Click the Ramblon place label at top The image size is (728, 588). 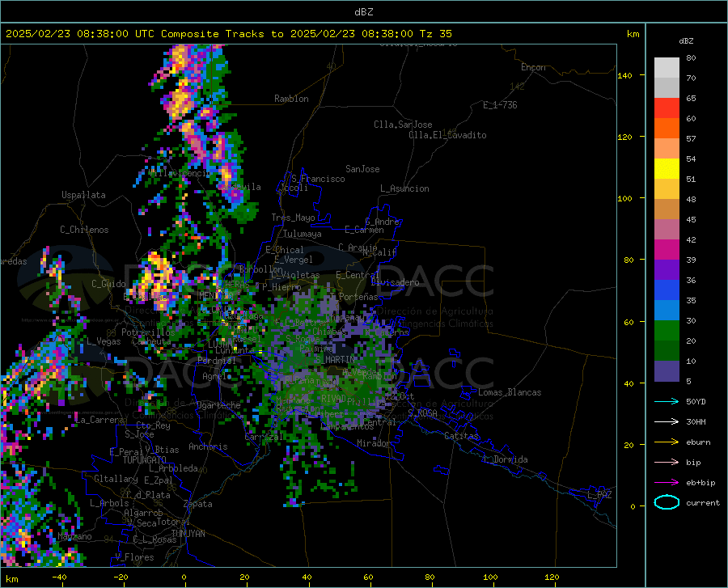pos(291,99)
